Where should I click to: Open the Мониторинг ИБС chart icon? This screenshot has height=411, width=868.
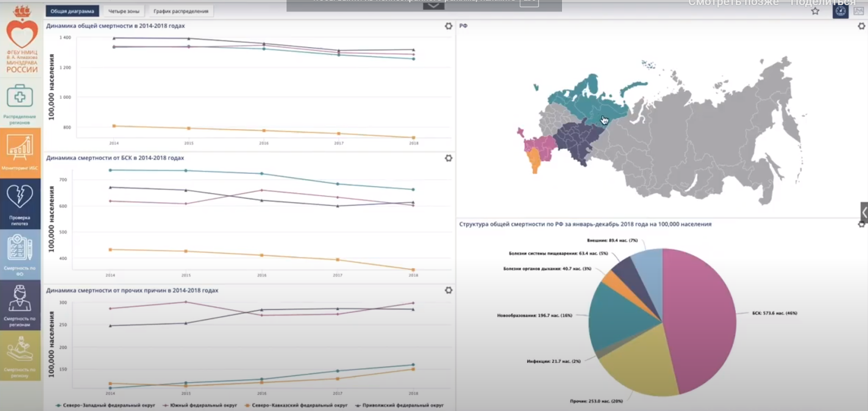click(20, 152)
